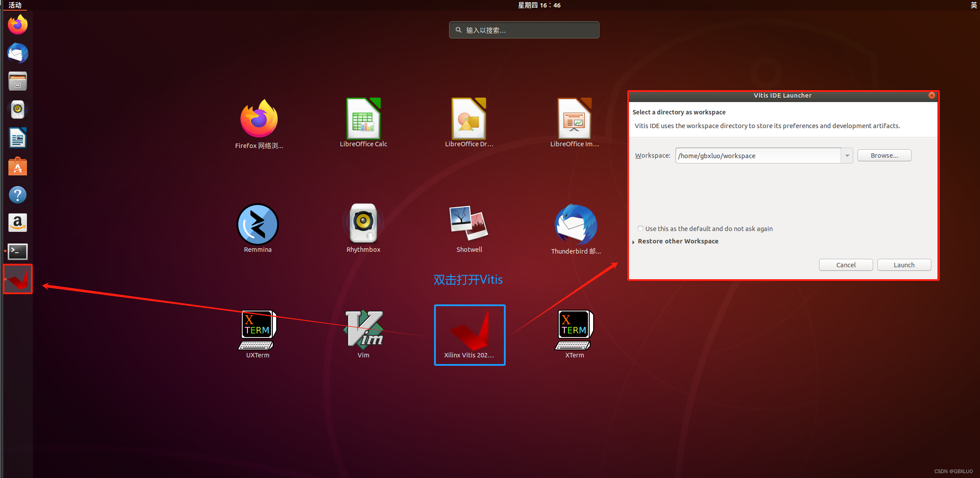Viewport: 980px width, 478px height.
Task: Open LibreOffice Impress
Action: pos(574,118)
